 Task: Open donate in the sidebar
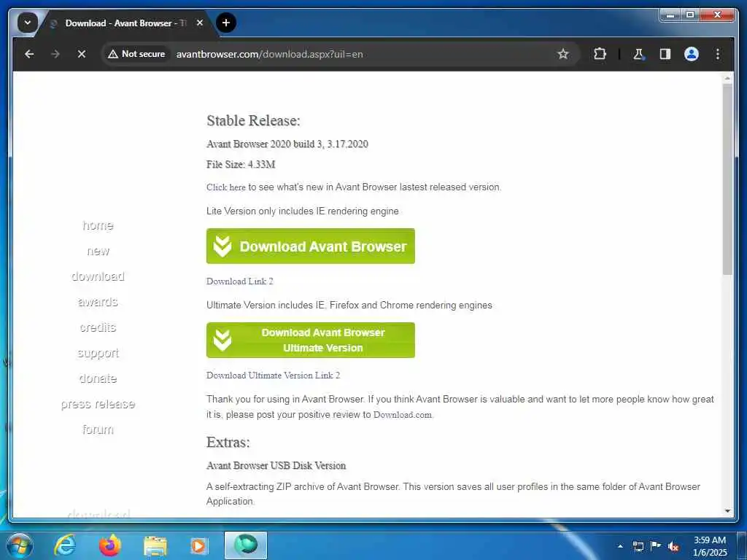coord(98,378)
